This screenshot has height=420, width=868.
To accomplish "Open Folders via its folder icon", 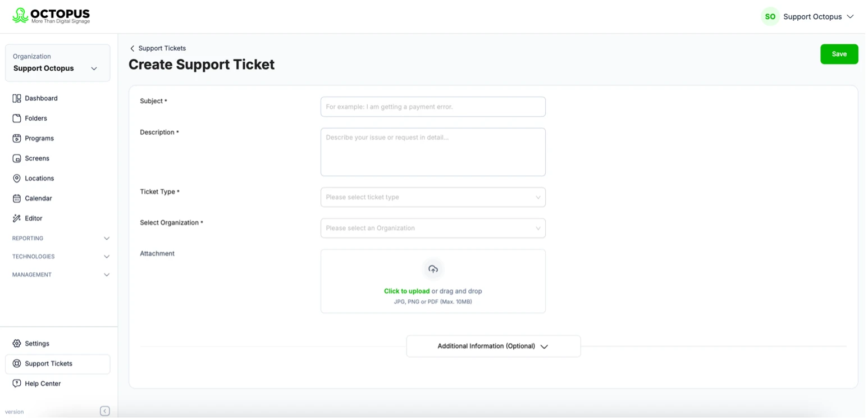I will 17,118.
